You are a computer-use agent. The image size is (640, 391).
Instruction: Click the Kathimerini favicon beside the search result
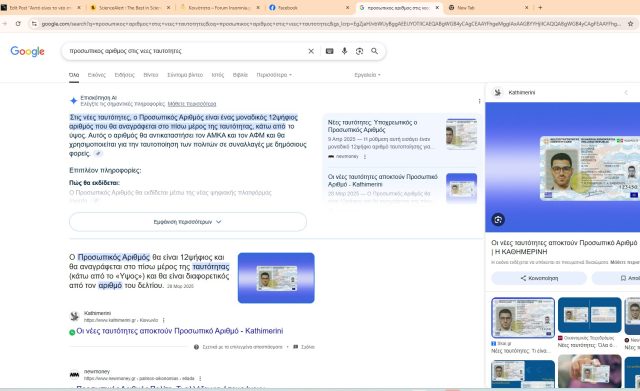74,316
